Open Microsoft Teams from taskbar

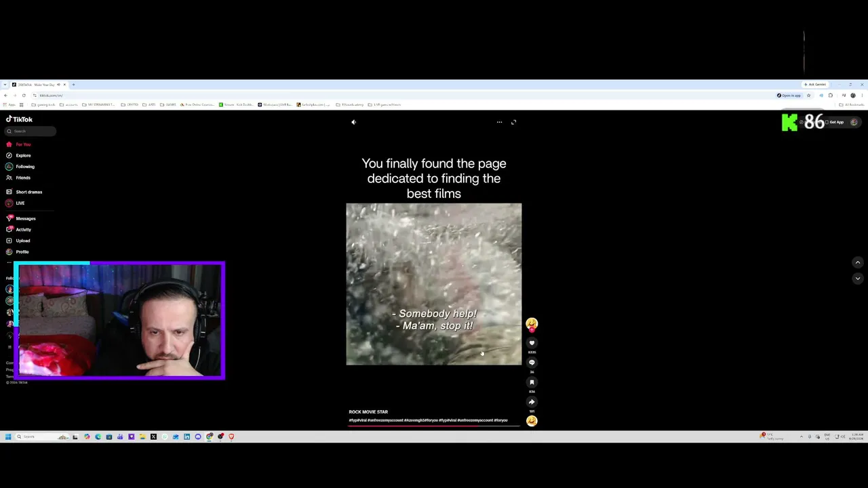pyautogui.click(x=120, y=436)
